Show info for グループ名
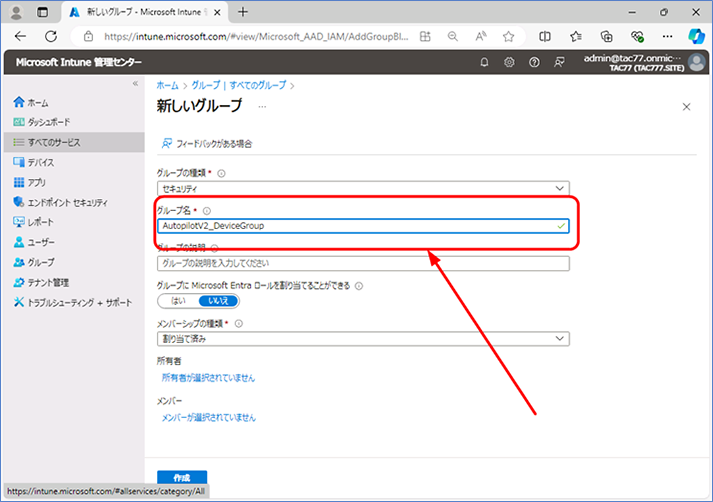 click(207, 211)
